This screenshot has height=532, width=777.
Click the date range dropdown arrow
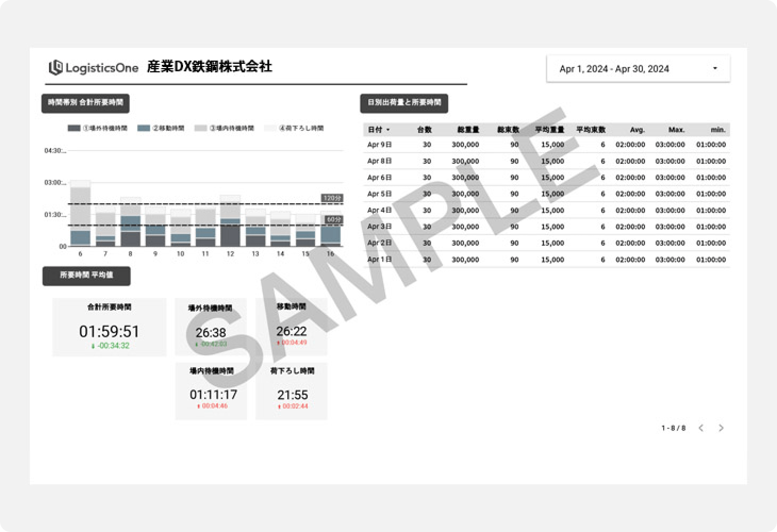pos(715,69)
